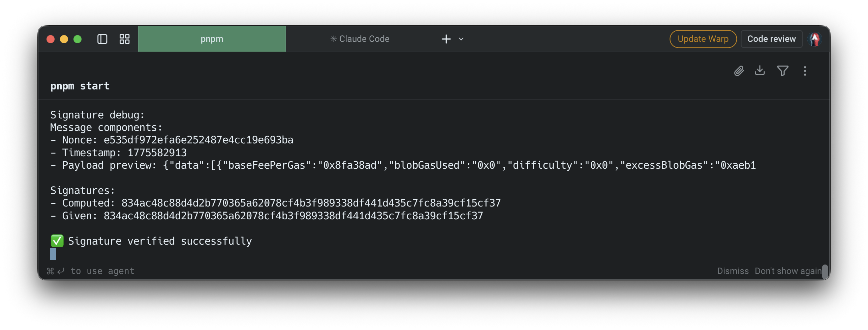Open block overflow menu with three dots

pos(805,71)
